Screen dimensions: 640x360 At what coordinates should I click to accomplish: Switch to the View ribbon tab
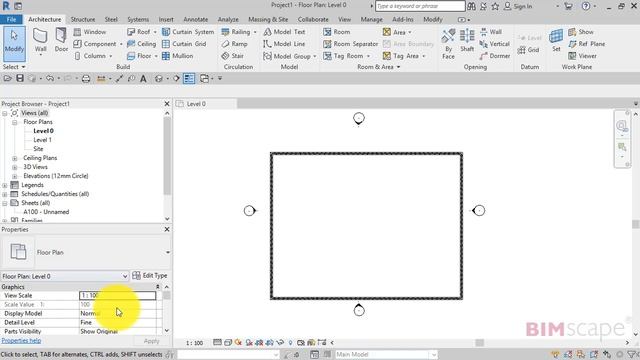344,19
